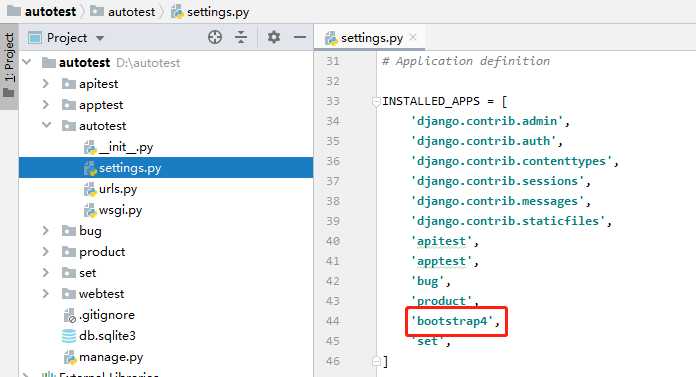Collapse the inner autotest folder
Image resolution: width=696 pixels, height=377 pixels.
point(47,125)
